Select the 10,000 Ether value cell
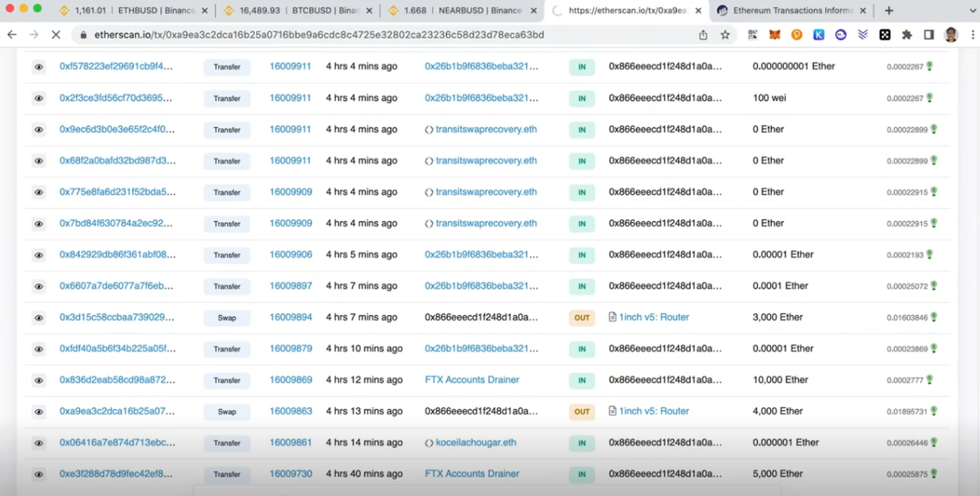Viewport: 980px width, 496px height. (780, 380)
